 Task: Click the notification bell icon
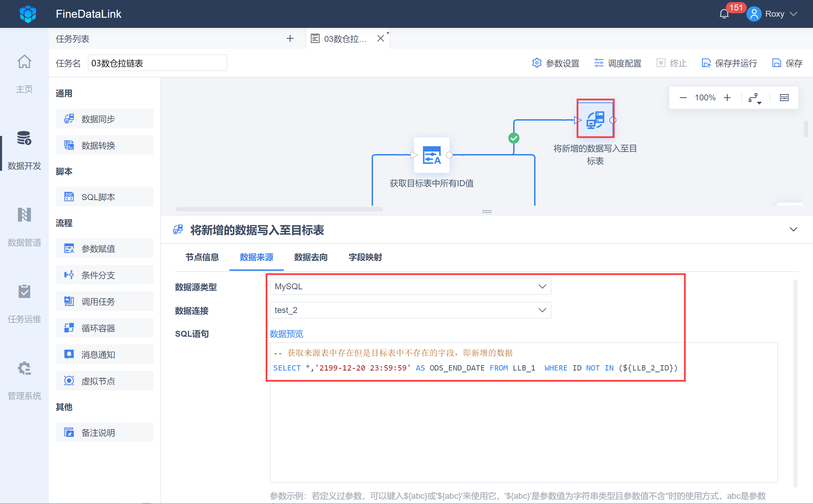click(724, 14)
